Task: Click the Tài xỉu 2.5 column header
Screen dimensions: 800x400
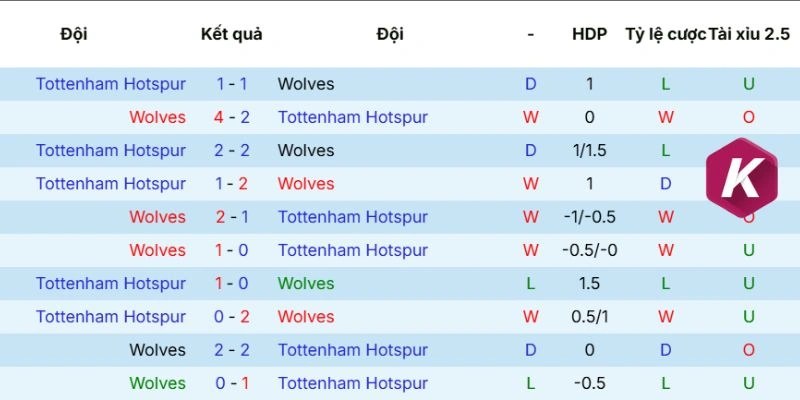Action: tap(749, 34)
